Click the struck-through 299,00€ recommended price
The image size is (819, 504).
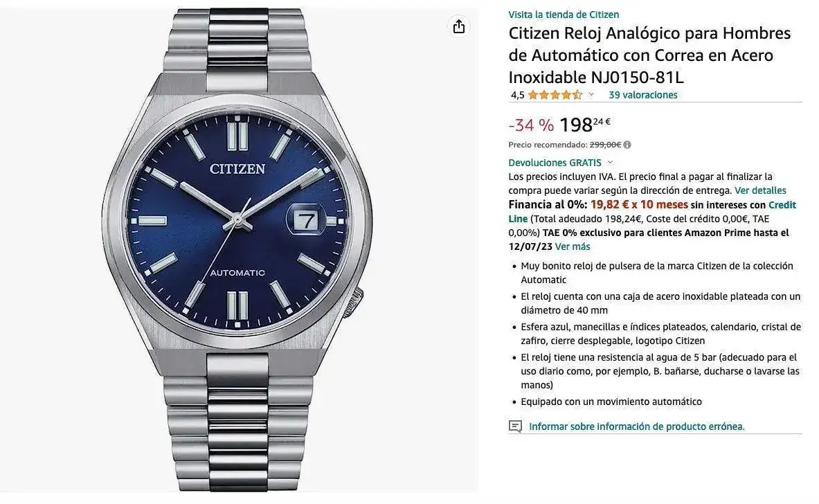(x=605, y=145)
